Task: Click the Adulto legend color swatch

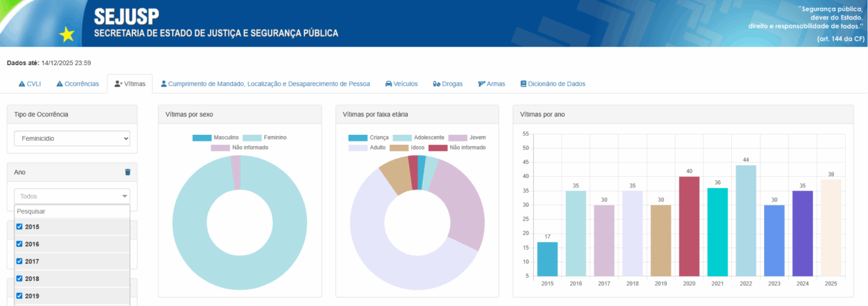Action: coord(358,148)
